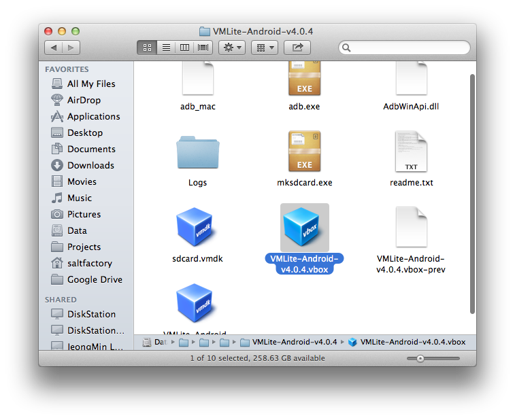Screen dimensions: 515x420
Task: Click the Logs folder name label
Action: point(197,182)
